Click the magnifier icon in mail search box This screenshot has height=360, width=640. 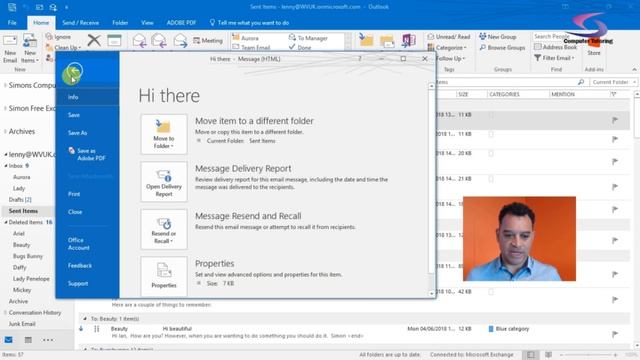[x=580, y=82]
